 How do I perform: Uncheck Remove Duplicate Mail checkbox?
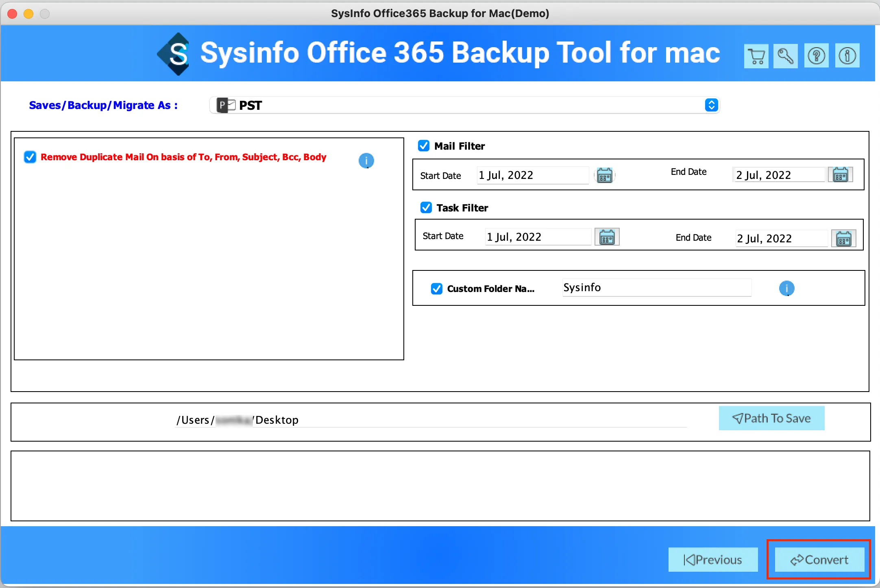pyautogui.click(x=30, y=157)
